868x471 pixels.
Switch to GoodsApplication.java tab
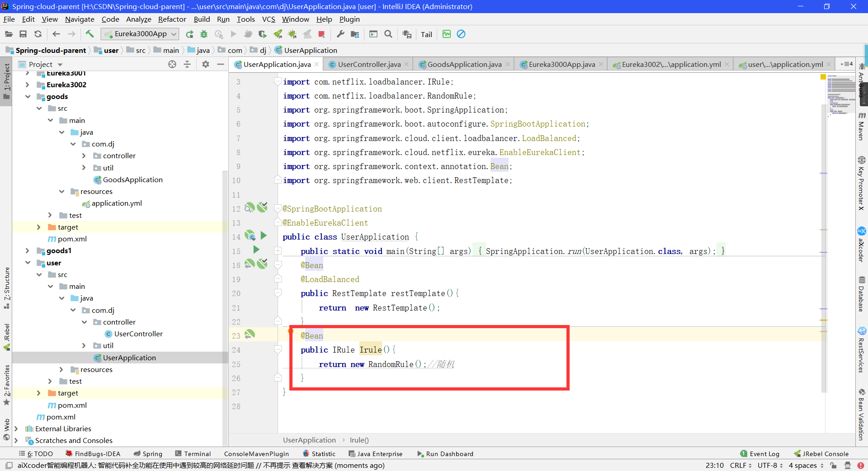coord(464,64)
